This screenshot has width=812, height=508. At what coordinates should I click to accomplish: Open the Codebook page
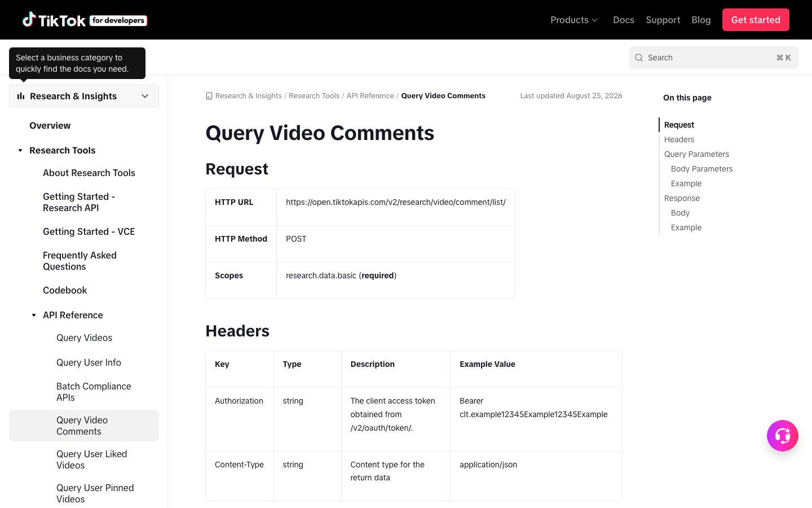pos(65,290)
